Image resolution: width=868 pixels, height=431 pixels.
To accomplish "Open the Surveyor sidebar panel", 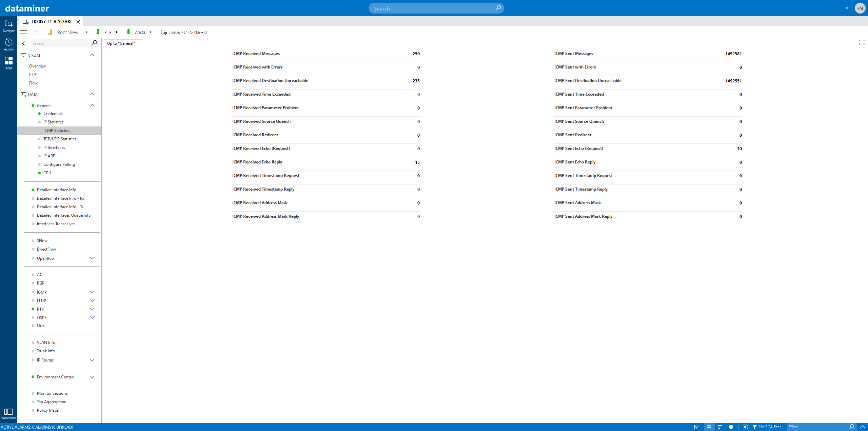I will pos(8,26).
